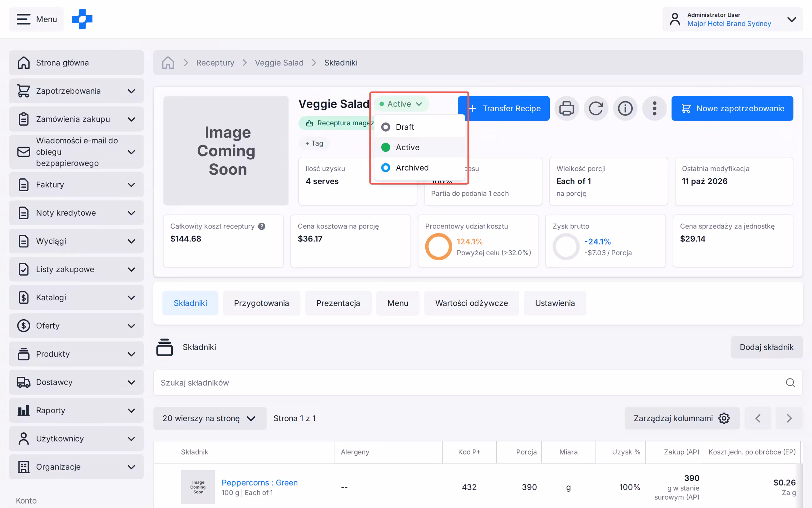This screenshot has height=508, width=812.
Task: Click the home breadcrumb icon
Action: tap(168, 62)
